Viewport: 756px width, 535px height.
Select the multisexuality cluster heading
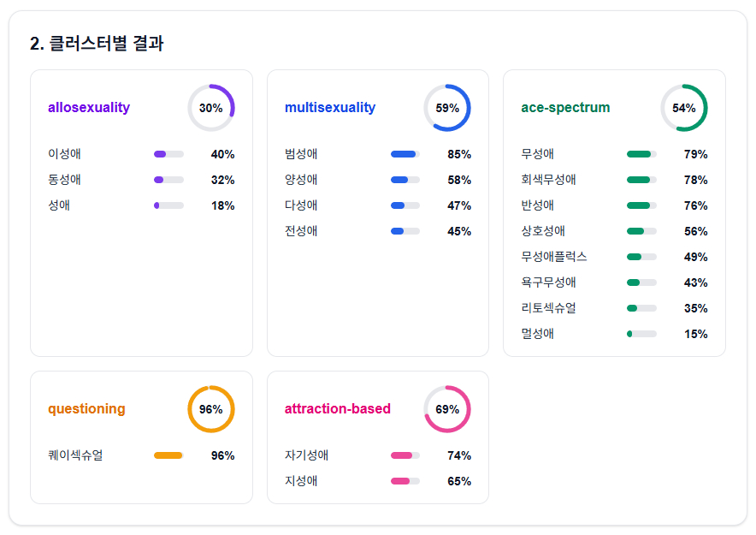click(330, 108)
